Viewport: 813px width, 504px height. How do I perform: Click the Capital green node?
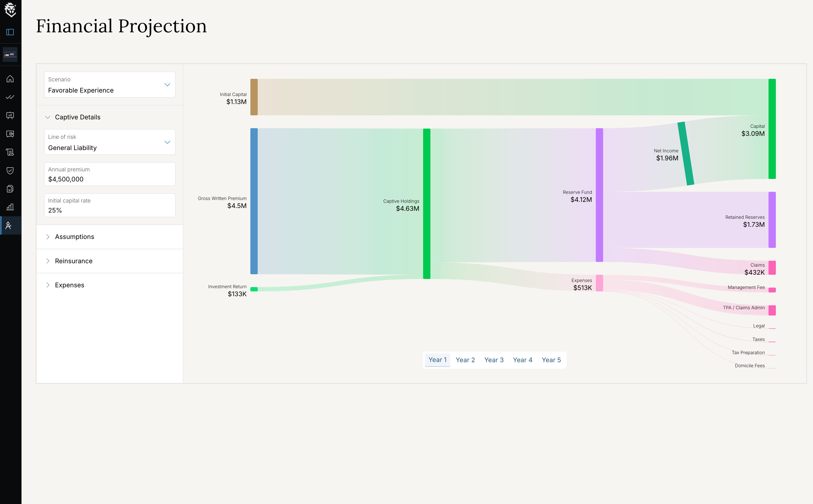click(x=772, y=129)
